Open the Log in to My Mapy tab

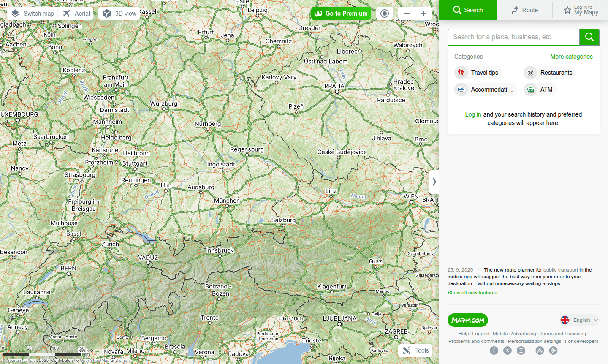tap(580, 10)
